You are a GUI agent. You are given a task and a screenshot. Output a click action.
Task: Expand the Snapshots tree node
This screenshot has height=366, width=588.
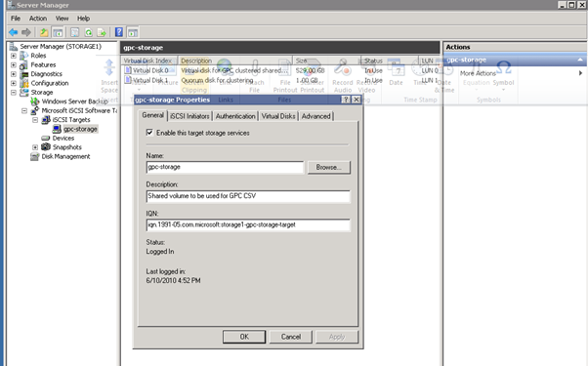(35, 147)
